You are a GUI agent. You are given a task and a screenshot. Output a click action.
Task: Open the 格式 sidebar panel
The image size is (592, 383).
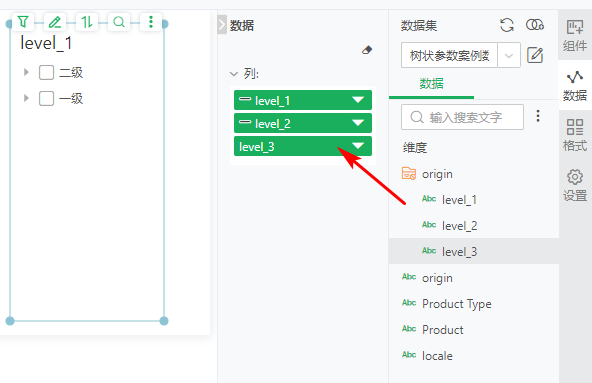coord(575,135)
